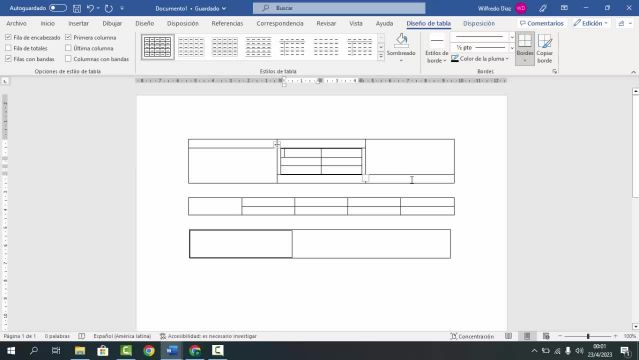Click the nested table resize handle
The height and width of the screenshot is (360, 639).
pos(365,178)
